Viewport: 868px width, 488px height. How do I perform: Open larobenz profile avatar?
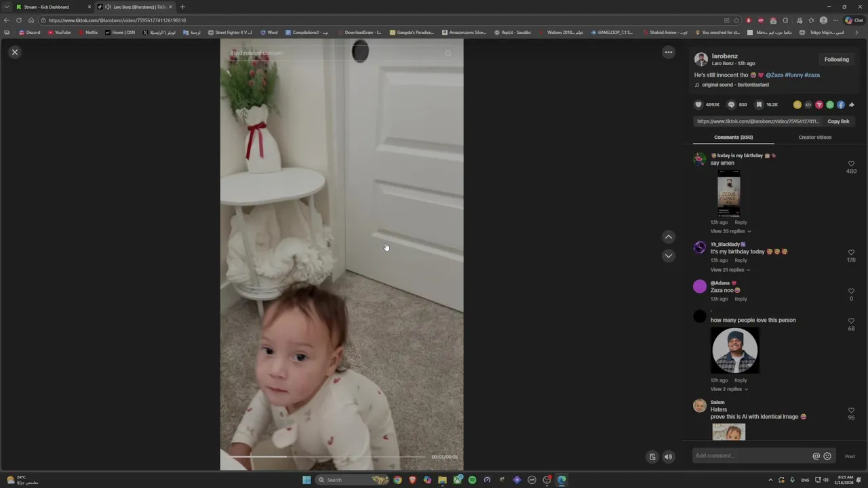pyautogui.click(x=701, y=60)
